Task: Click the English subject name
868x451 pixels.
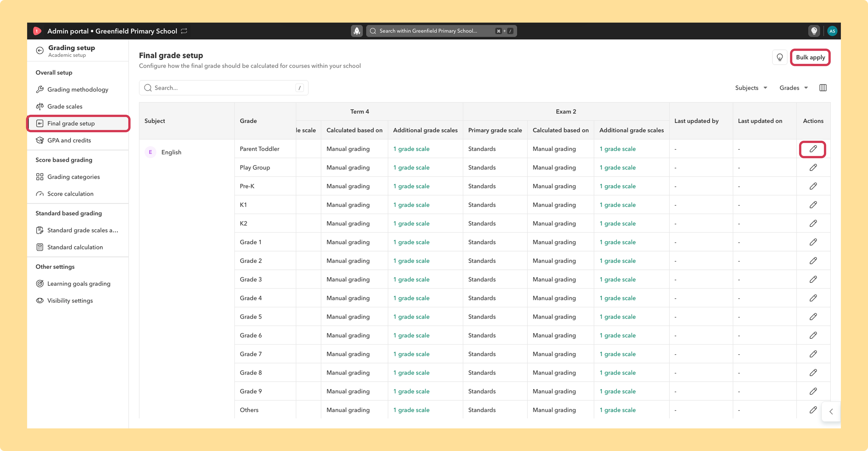Action: tap(171, 152)
